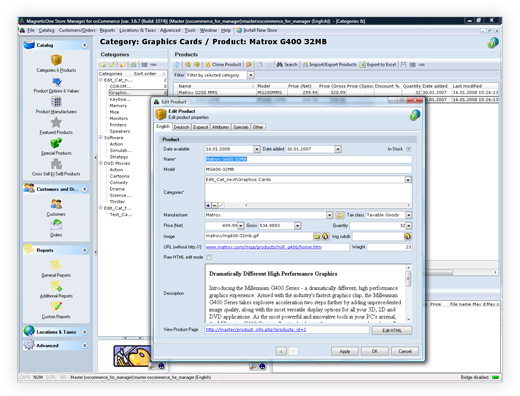Switch to Other tab

coord(258,127)
